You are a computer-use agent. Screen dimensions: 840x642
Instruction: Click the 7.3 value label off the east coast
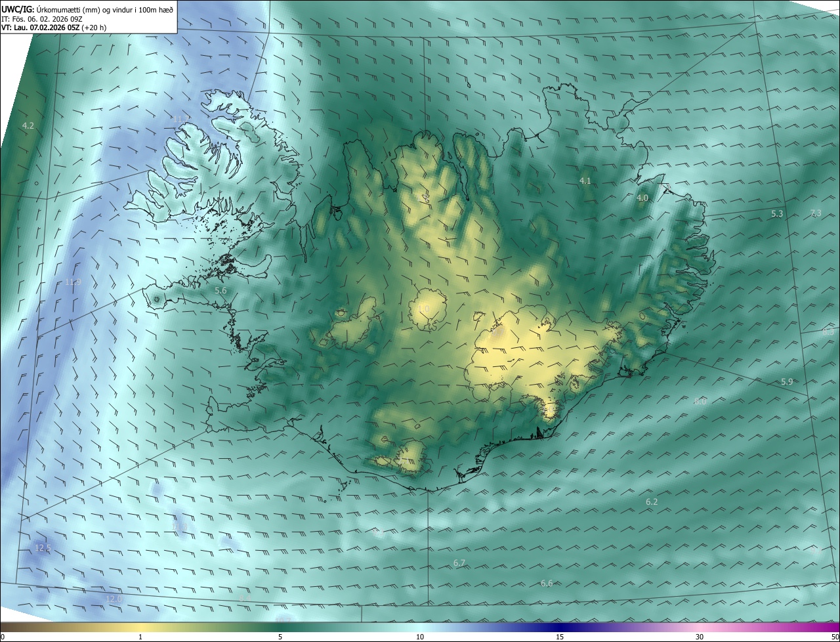click(816, 213)
